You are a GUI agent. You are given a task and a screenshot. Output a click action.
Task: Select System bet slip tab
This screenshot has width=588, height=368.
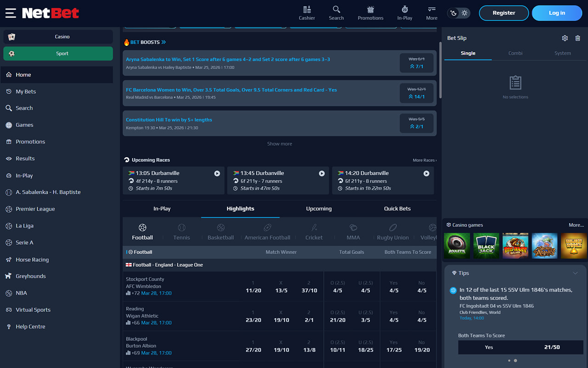coord(563,53)
